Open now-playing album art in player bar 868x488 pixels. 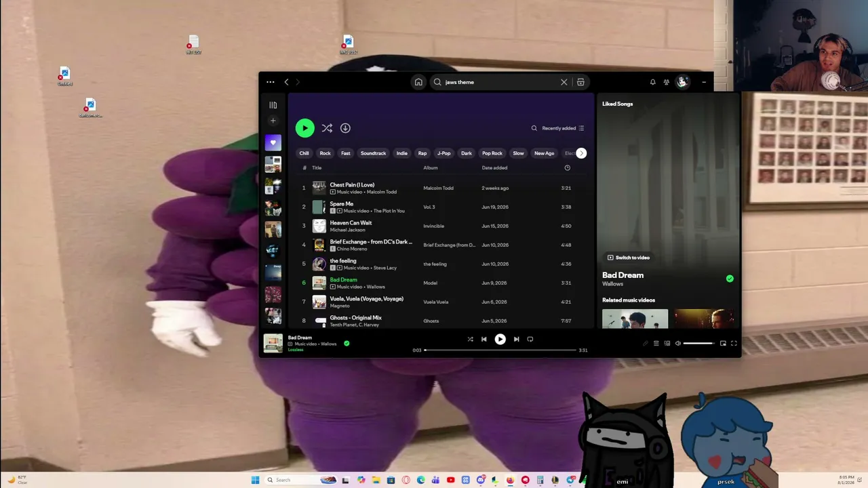pyautogui.click(x=273, y=344)
